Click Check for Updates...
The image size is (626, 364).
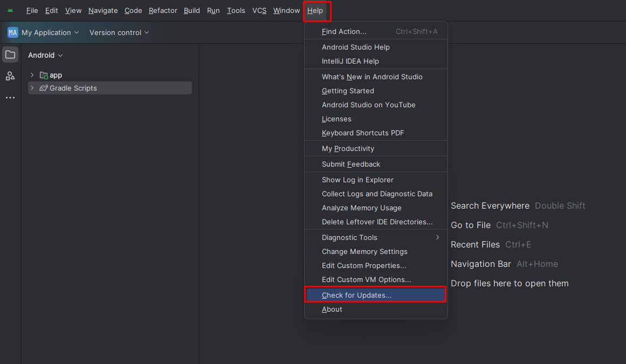tap(376, 295)
